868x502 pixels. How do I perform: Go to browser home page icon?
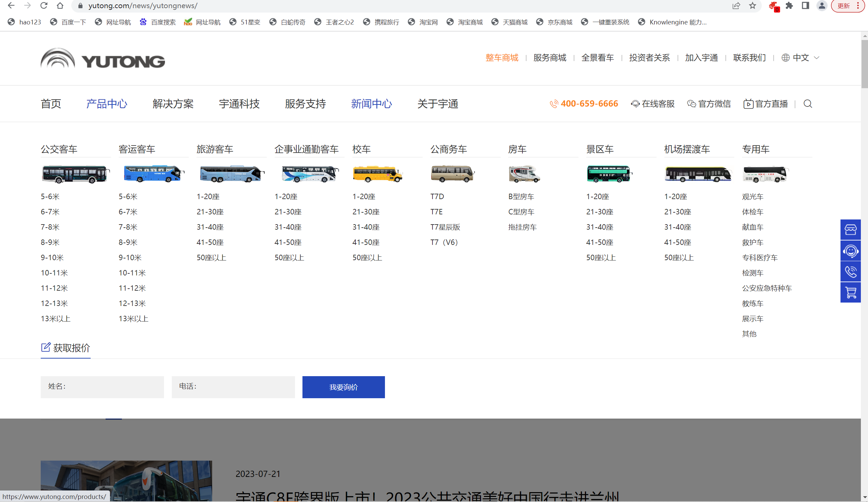click(60, 5)
